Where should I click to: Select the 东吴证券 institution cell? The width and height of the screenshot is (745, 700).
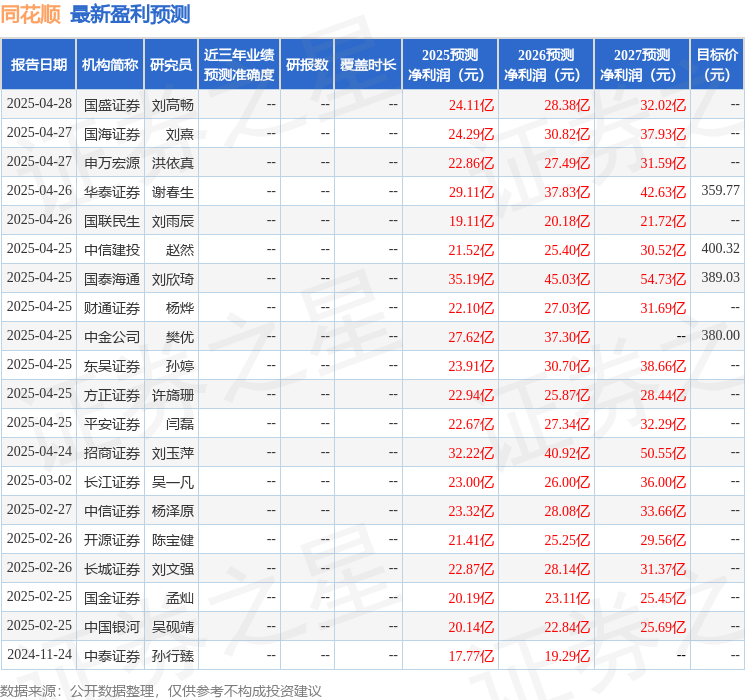(x=112, y=366)
